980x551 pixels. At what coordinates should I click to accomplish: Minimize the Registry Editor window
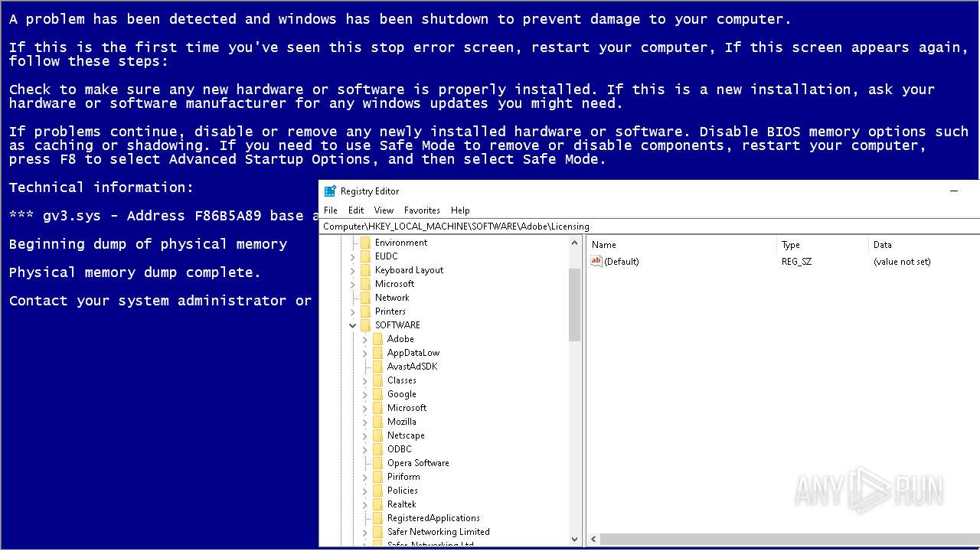(954, 191)
